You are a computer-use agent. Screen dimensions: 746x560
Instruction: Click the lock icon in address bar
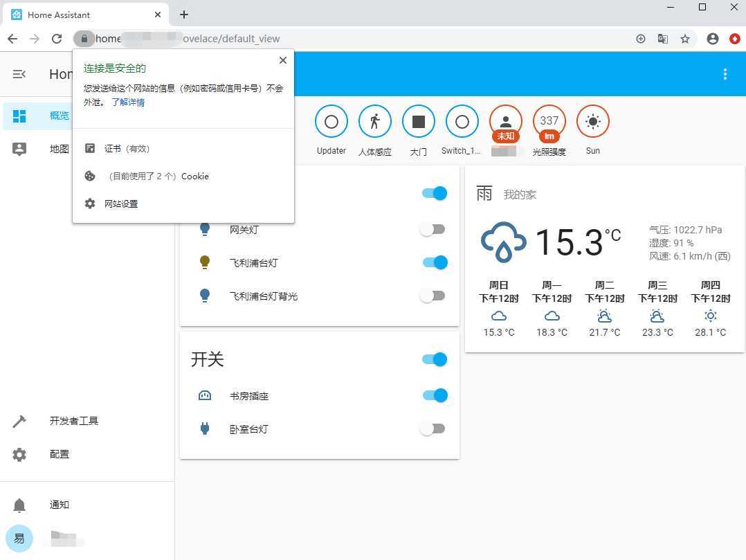pyautogui.click(x=84, y=39)
